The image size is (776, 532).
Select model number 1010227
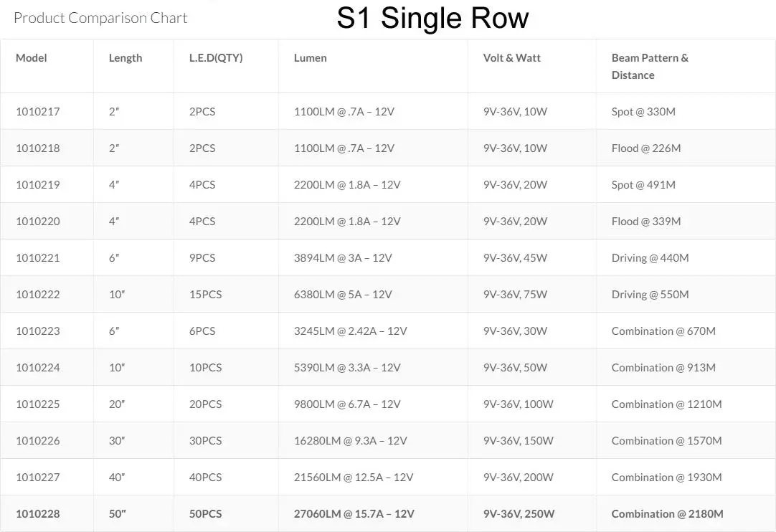click(37, 478)
